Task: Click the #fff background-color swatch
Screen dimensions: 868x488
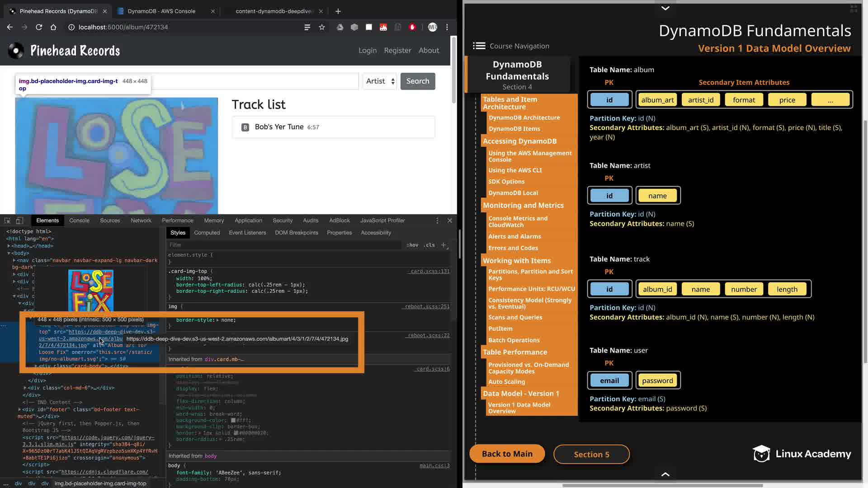Action: point(233,420)
